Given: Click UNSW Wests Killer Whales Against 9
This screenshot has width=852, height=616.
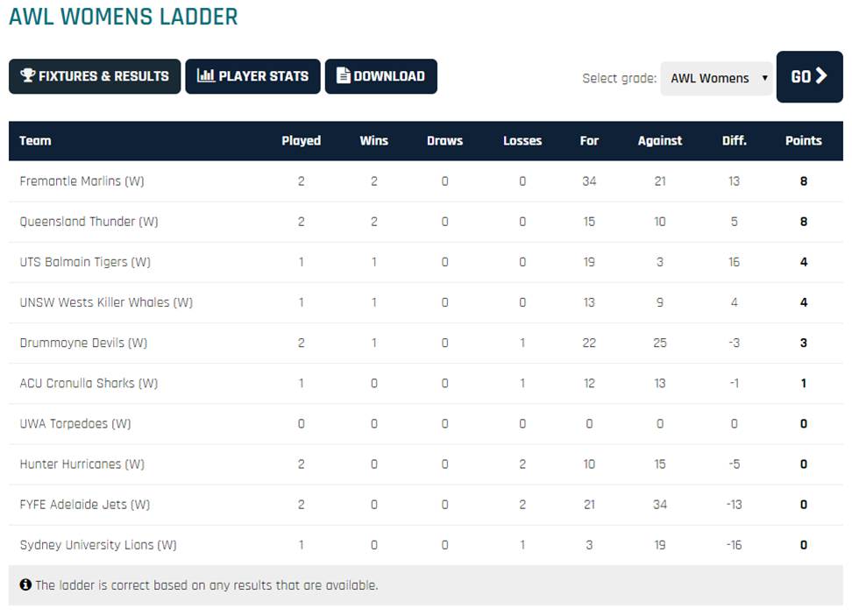Looking at the screenshot, I should click(x=660, y=302).
